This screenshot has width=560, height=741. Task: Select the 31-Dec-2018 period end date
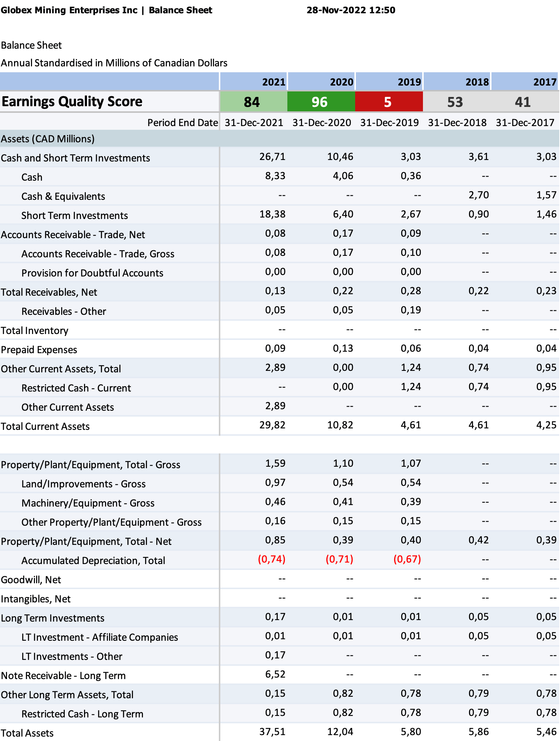click(457, 122)
